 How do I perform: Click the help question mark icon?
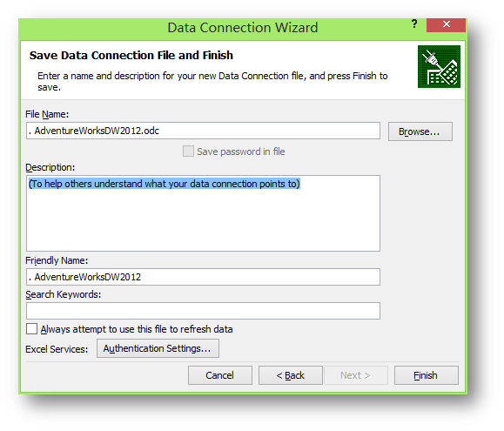414,24
